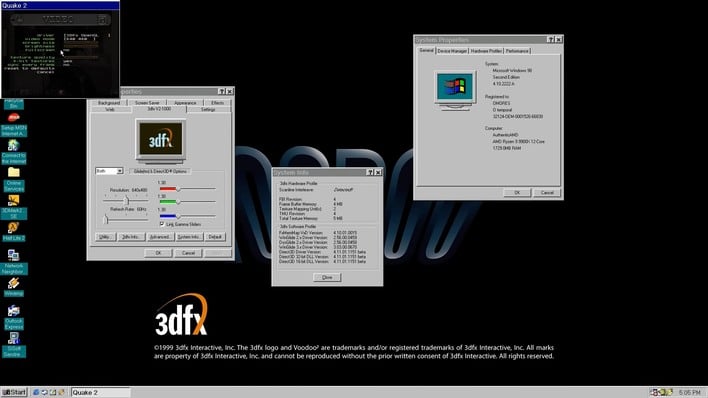Click the Show Desktop quick launch icon

click(x=53, y=392)
